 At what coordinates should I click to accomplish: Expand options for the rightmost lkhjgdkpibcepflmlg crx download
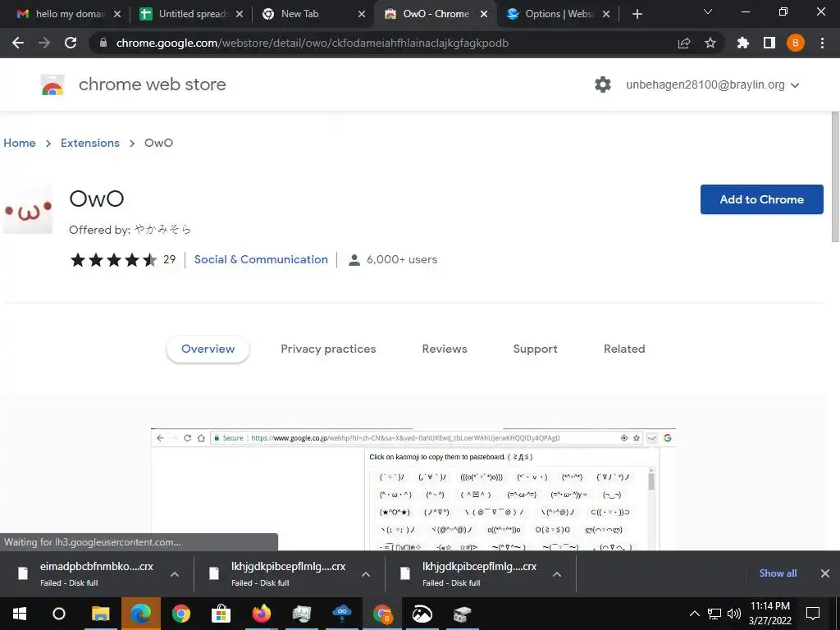point(557,574)
